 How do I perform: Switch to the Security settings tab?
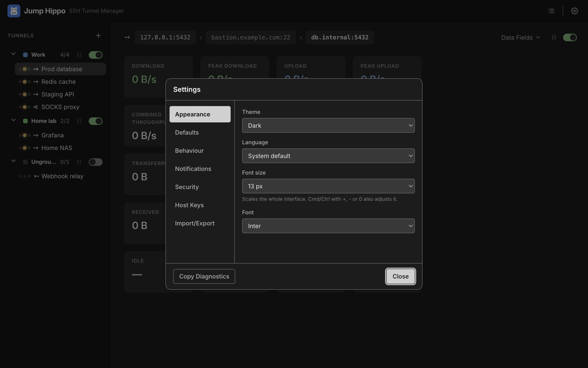[200, 187]
